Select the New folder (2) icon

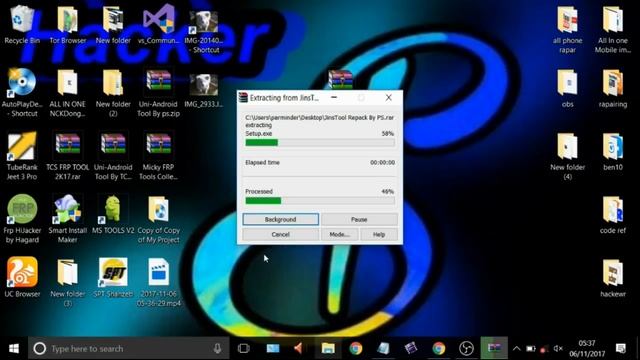click(x=113, y=92)
